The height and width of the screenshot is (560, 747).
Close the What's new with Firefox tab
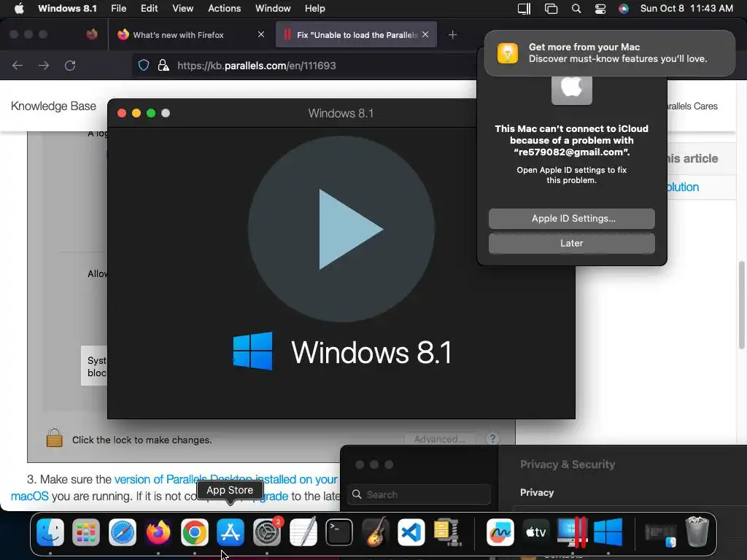tap(261, 34)
